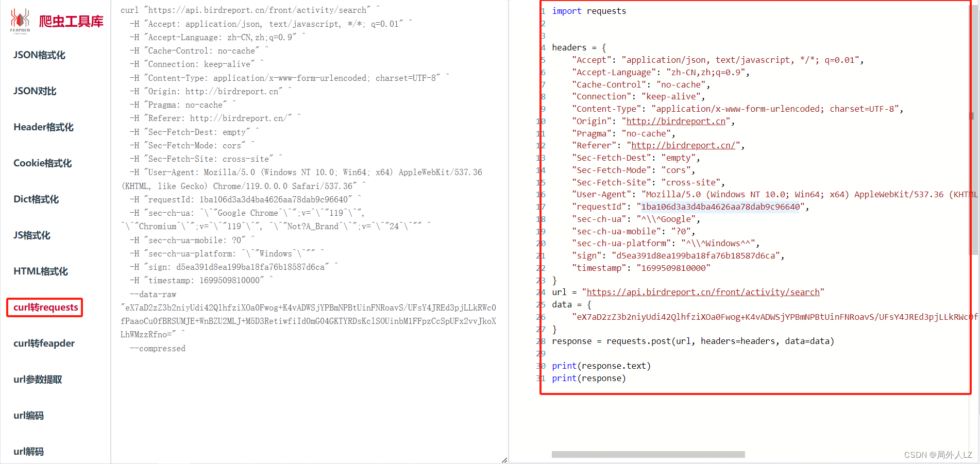
Task: Click the '--compressed' line in curl input
Action: 158,348
